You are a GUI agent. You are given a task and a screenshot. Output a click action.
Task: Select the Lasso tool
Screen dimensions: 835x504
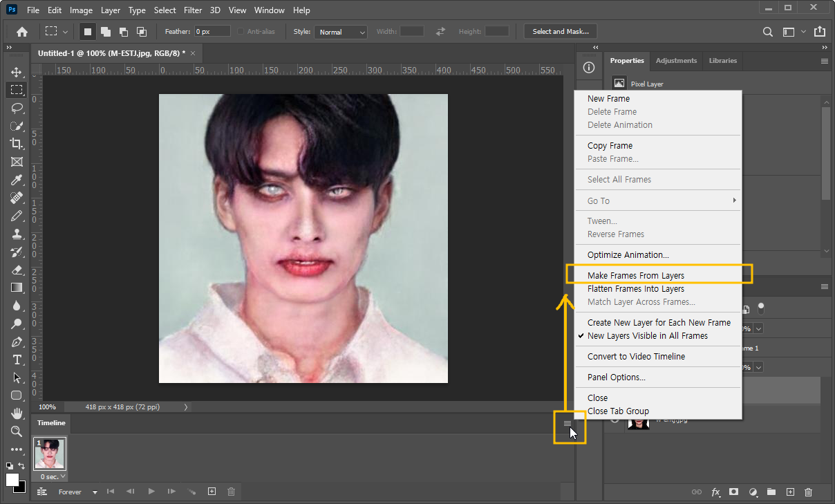(17, 108)
